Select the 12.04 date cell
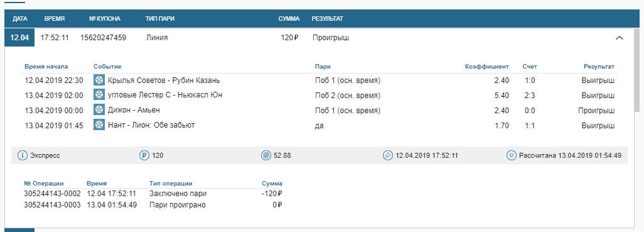Viewport: 644px width, 232px height. coord(19,38)
